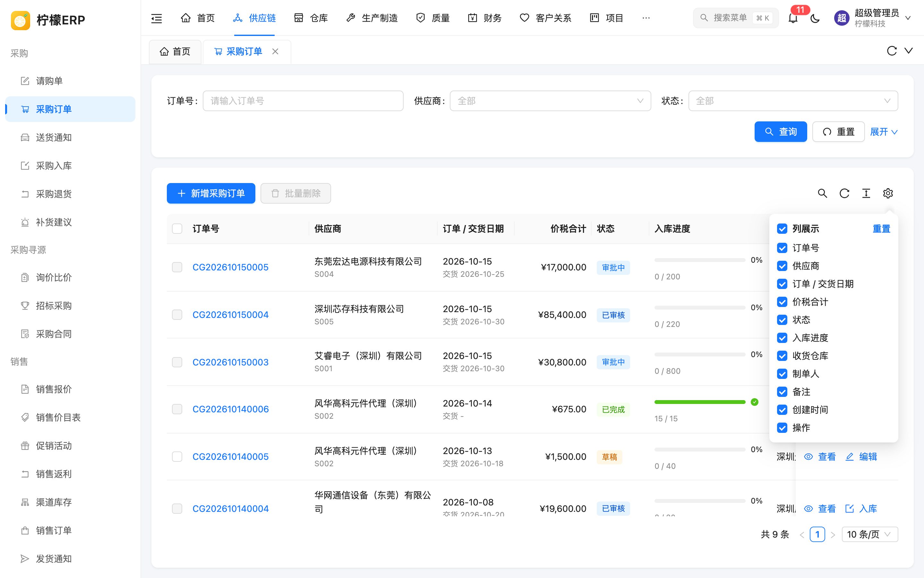
Task: Uncheck the 备注 column checkbox
Action: [x=782, y=392]
